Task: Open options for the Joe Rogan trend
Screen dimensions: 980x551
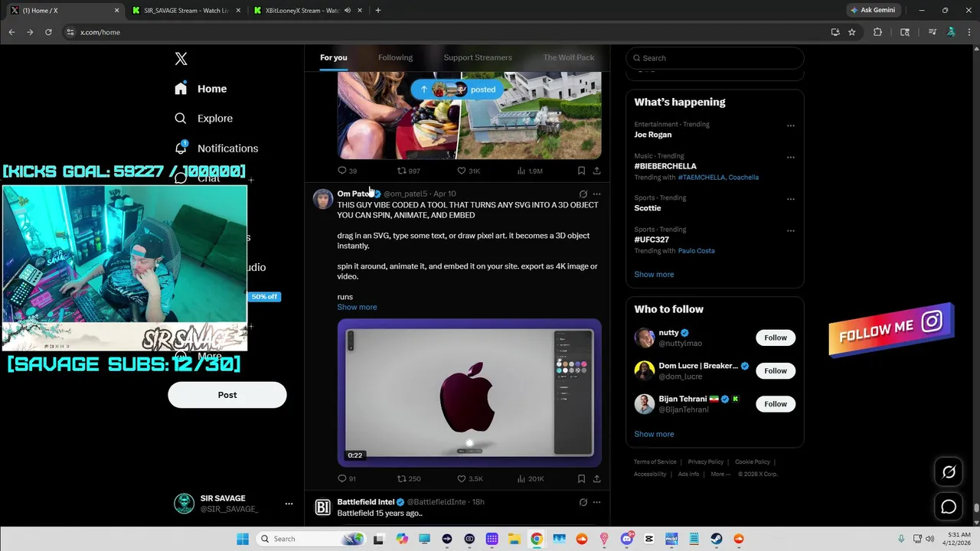Action: pyautogui.click(x=790, y=126)
